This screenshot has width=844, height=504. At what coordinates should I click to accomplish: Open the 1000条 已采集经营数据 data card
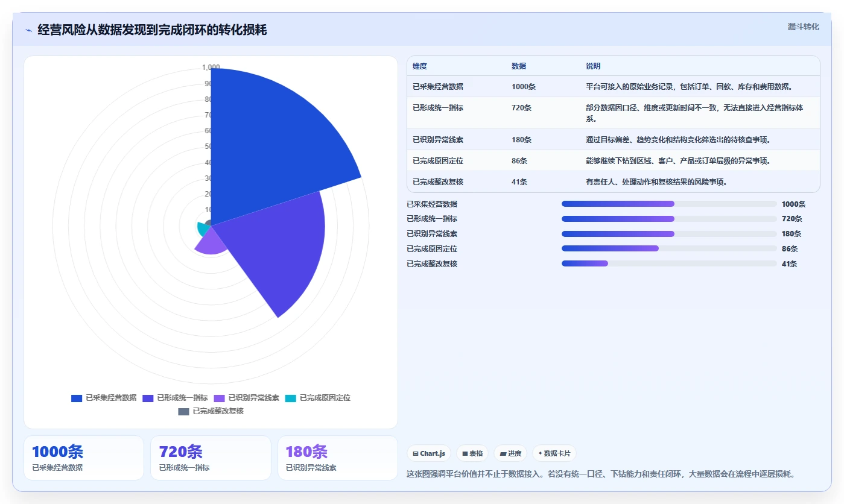pos(84,458)
